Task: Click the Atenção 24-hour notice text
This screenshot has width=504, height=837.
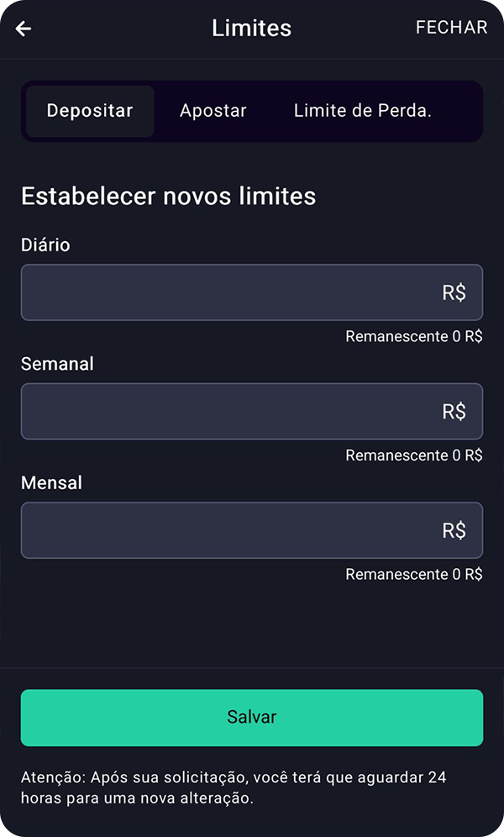Action: tap(233, 787)
